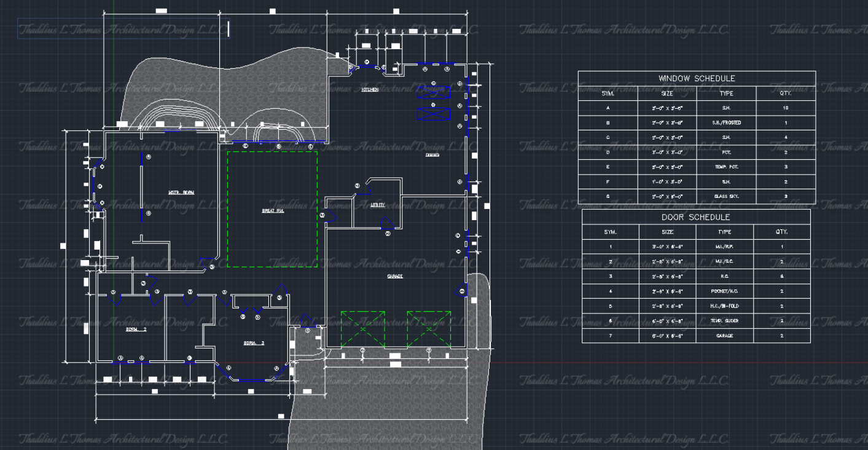
Task: Click quantity 10 in Window Schedule row A
Action: [x=786, y=108]
